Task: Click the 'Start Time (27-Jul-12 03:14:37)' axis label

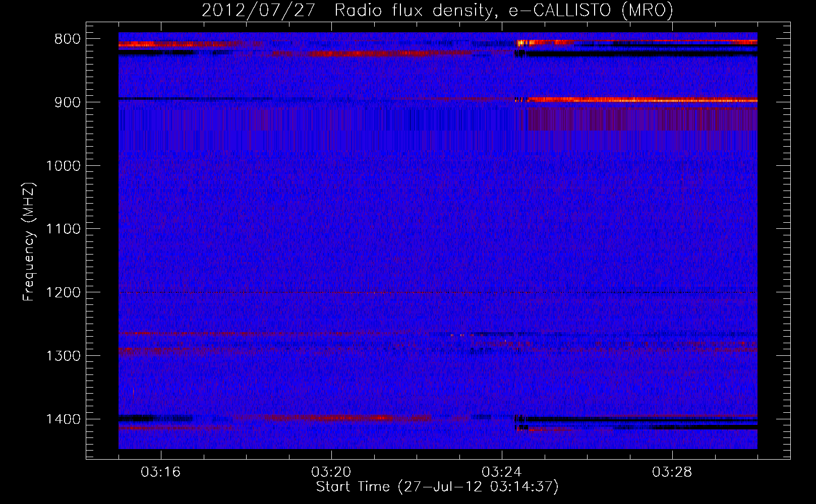Action: tap(437, 487)
